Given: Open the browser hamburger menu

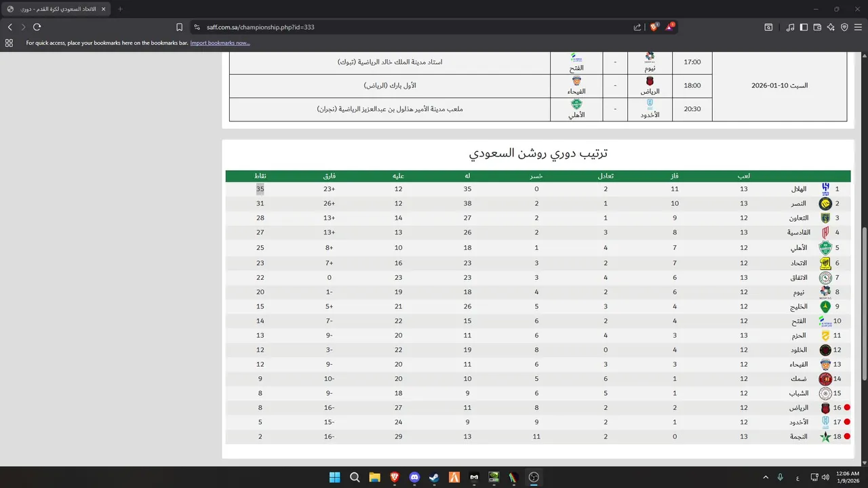Looking at the screenshot, I should coord(858,27).
